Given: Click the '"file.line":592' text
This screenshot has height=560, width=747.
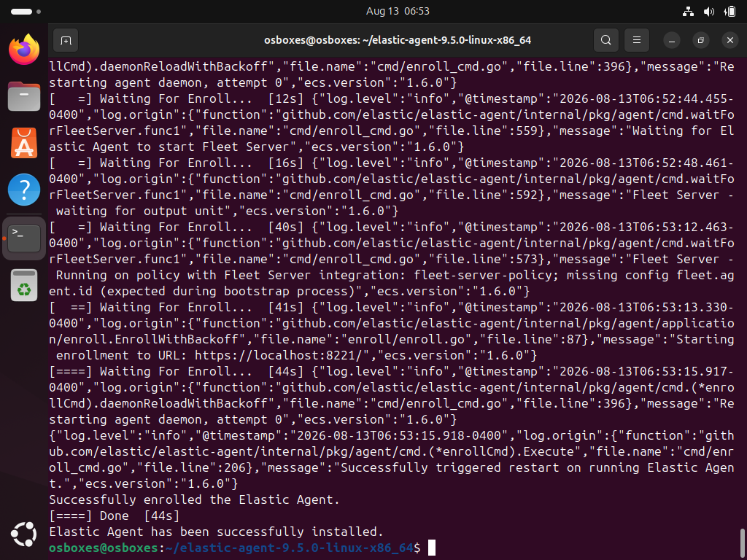Looking at the screenshot, I should [486, 195].
